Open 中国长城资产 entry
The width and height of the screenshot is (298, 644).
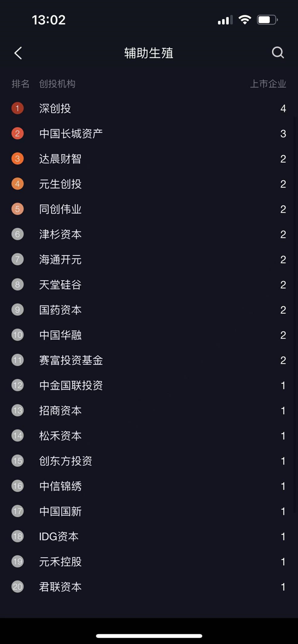pos(71,133)
